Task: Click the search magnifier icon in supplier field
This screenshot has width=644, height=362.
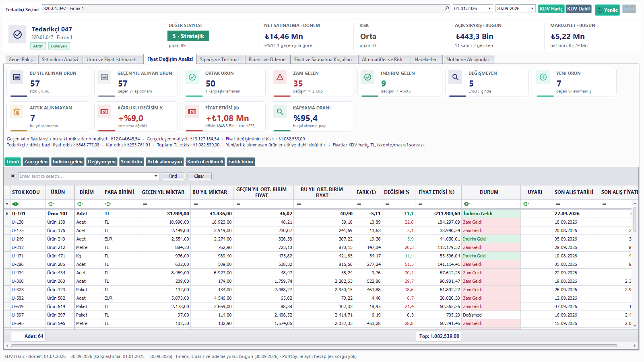Action: pyautogui.click(x=447, y=8)
